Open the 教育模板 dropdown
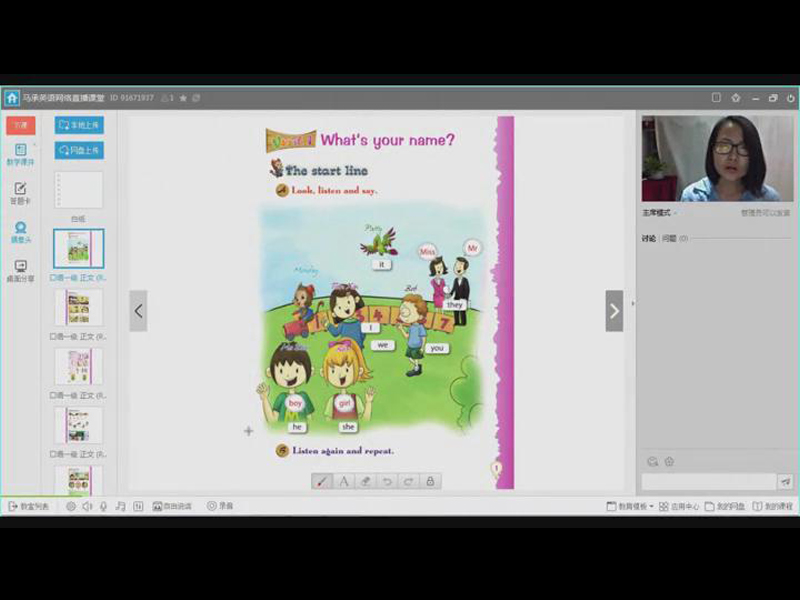Screen dimensions: 800x600 [630, 507]
